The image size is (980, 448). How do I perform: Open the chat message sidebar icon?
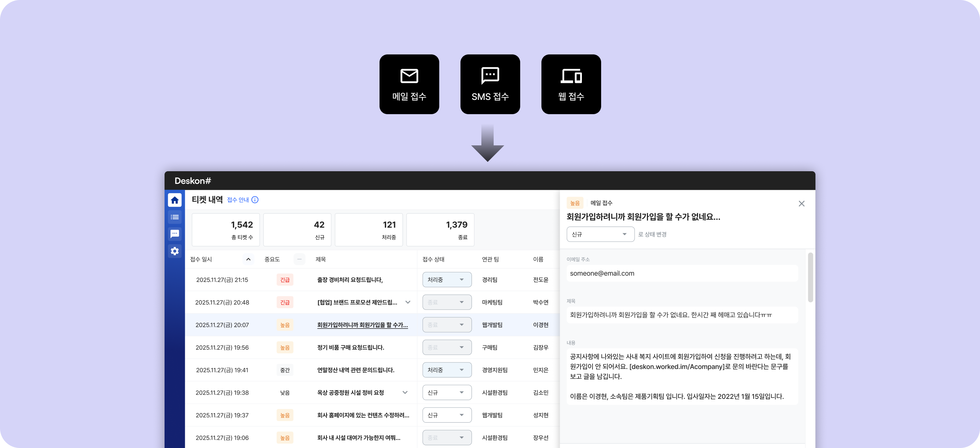coord(175,234)
